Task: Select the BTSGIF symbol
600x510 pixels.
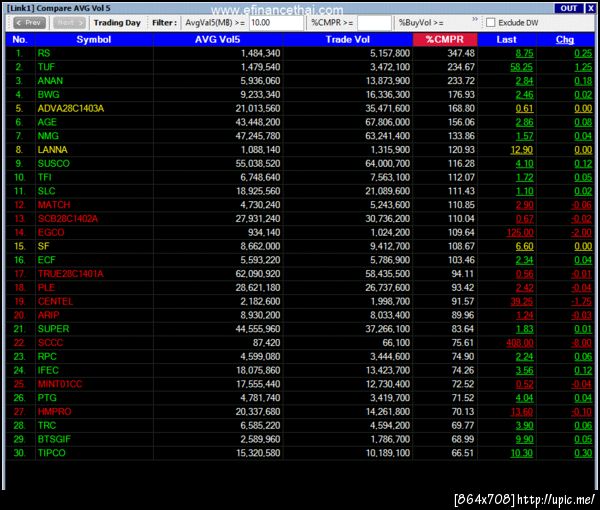Action: click(54, 439)
